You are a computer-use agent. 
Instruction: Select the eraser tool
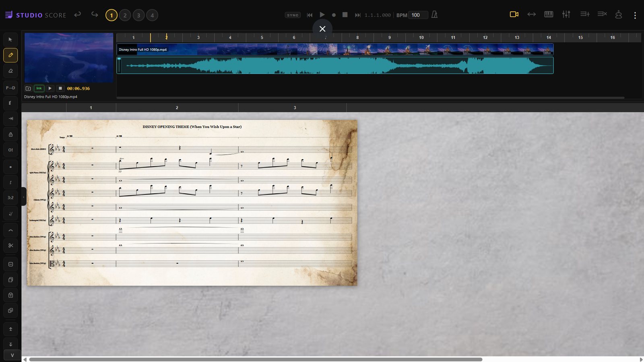coord(10,71)
